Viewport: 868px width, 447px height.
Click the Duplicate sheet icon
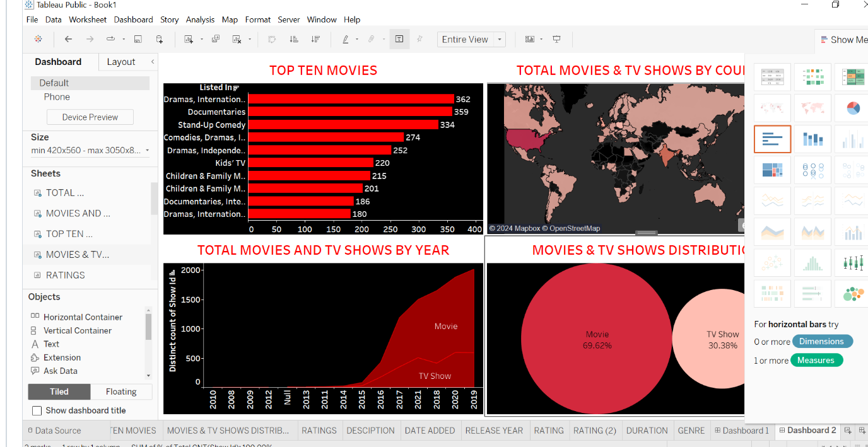pos(216,39)
